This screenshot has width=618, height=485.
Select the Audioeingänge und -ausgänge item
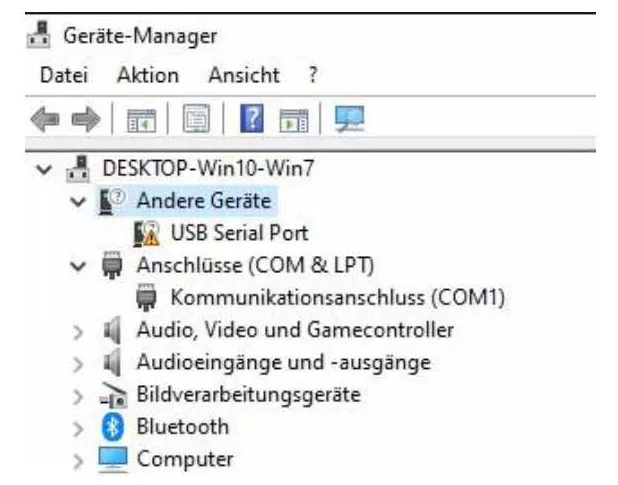tap(283, 362)
